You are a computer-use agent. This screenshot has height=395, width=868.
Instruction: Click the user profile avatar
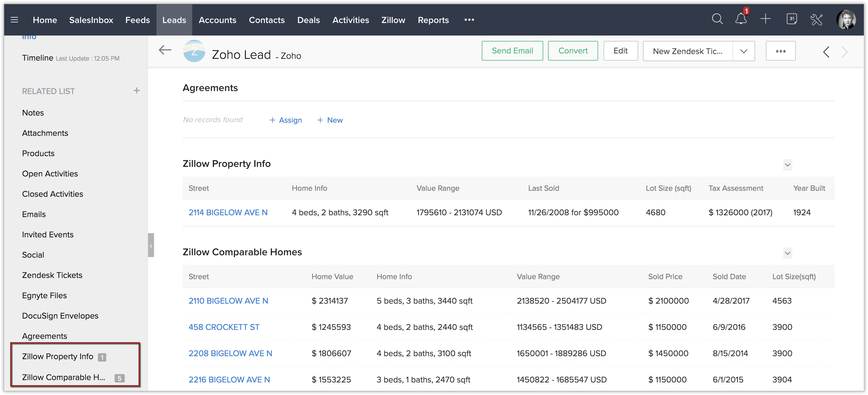(846, 19)
